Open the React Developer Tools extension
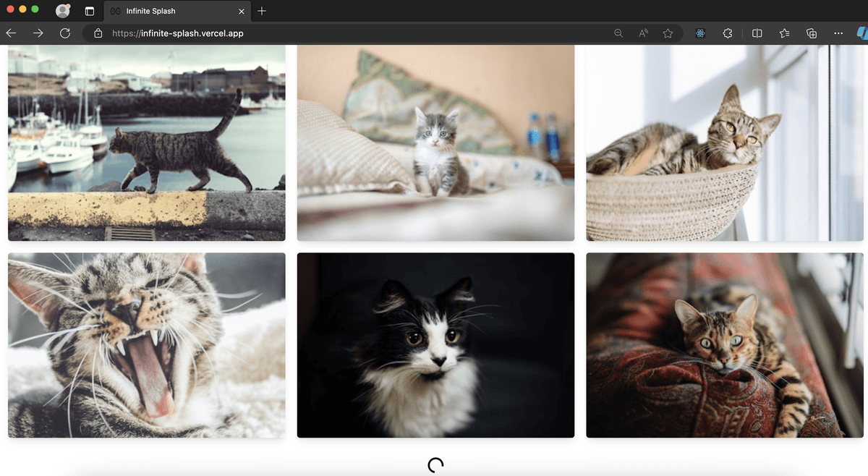The width and height of the screenshot is (868, 476). click(x=700, y=33)
